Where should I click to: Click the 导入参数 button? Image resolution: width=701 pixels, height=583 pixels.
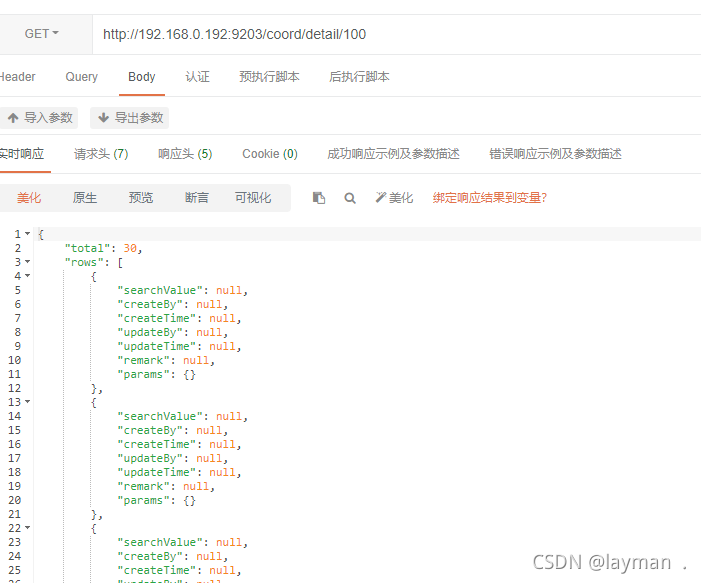[x=39, y=118]
